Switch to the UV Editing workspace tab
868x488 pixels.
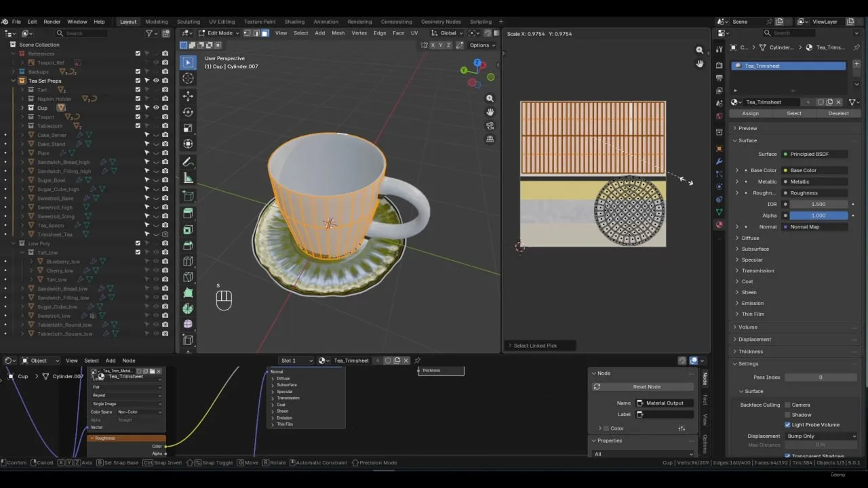(x=222, y=22)
